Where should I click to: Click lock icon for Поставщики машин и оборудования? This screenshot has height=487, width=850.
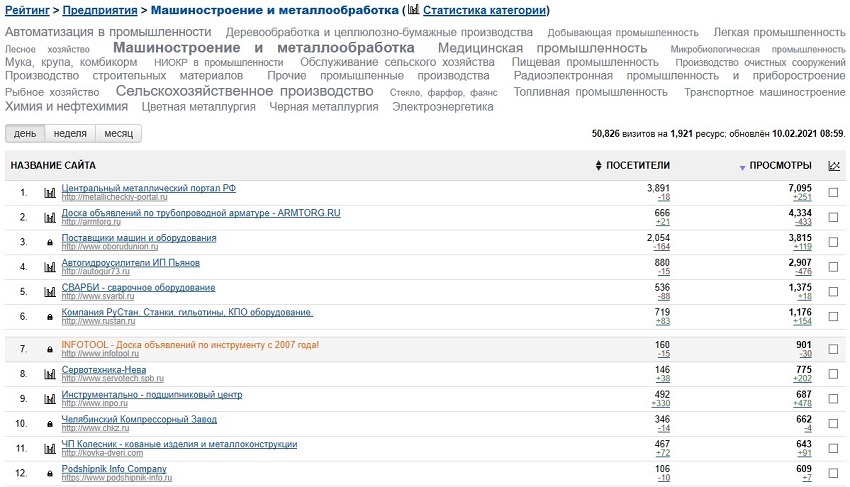click(x=50, y=242)
